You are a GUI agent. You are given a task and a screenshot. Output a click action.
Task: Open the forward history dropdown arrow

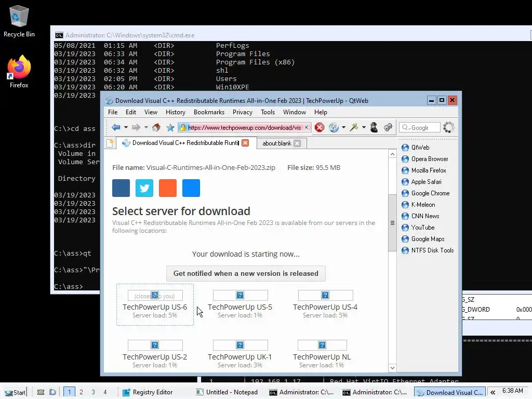tap(146, 128)
